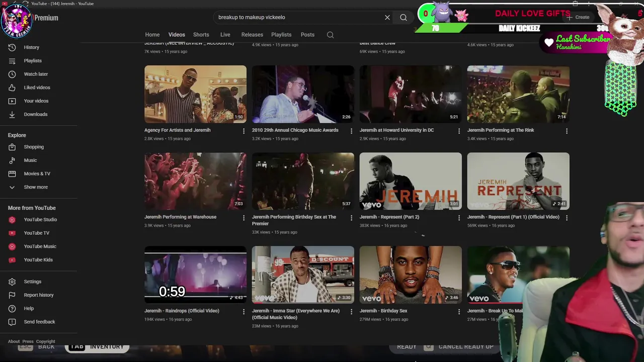The width and height of the screenshot is (644, 362).
Task: Click the search magnifier button
Action: (404, 17)
